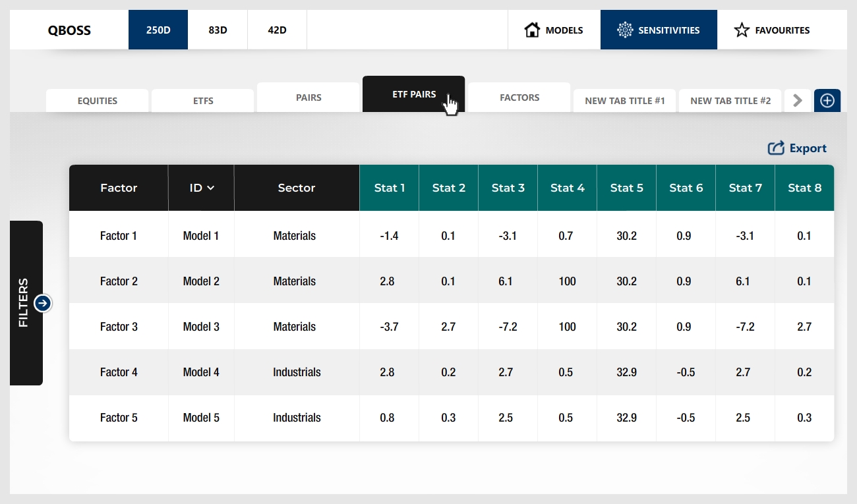The image size is (857, 504).
Task: Open Favourites star icon
Action: point(742,30)
